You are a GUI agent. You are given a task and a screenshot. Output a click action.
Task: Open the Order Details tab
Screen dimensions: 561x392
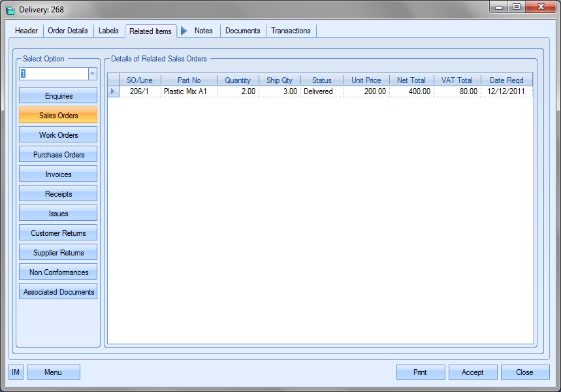coord(68,31)
